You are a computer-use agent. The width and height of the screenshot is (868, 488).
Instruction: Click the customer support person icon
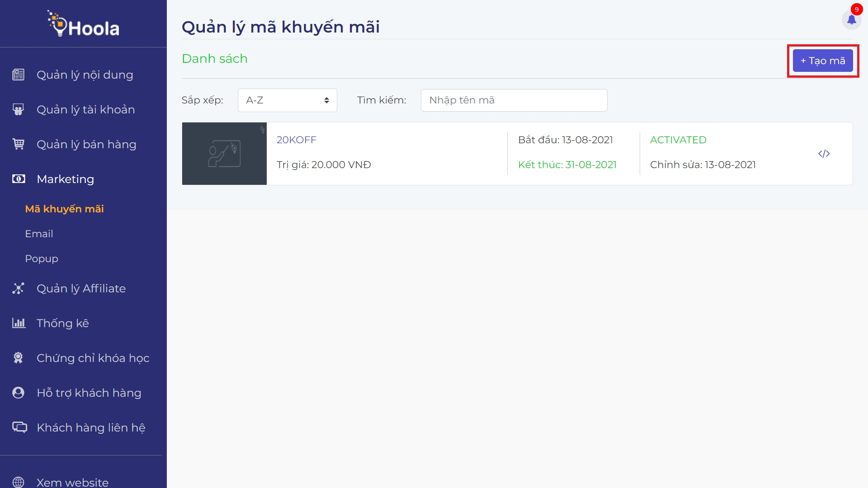tap(19, 393)
